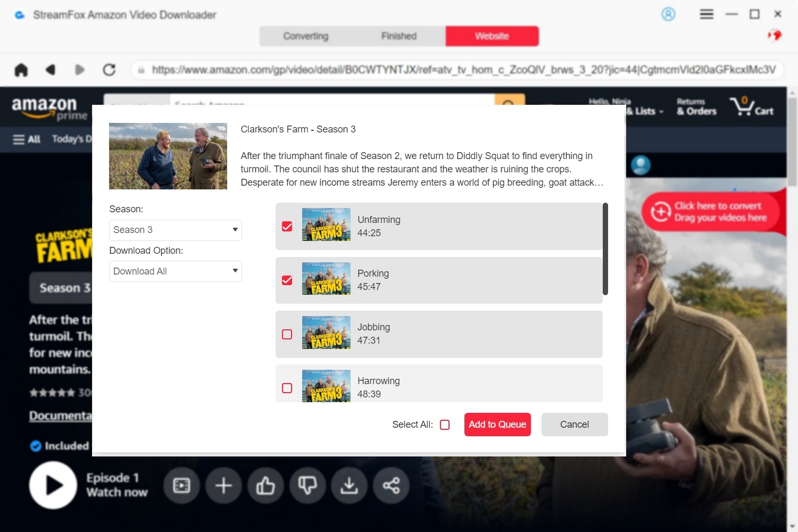Add to watchlist with the plus icon

coord(223,485)
